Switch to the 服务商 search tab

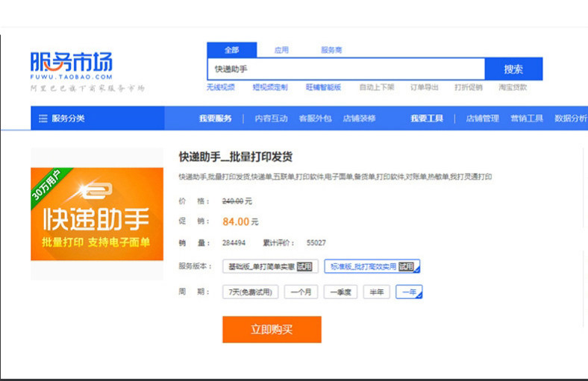(331, 50)
